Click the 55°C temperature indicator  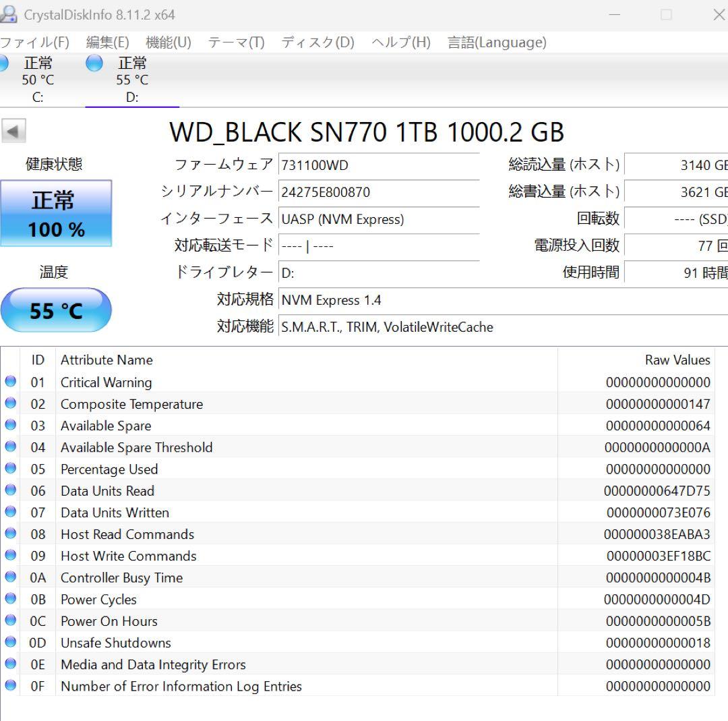(57, 310)
